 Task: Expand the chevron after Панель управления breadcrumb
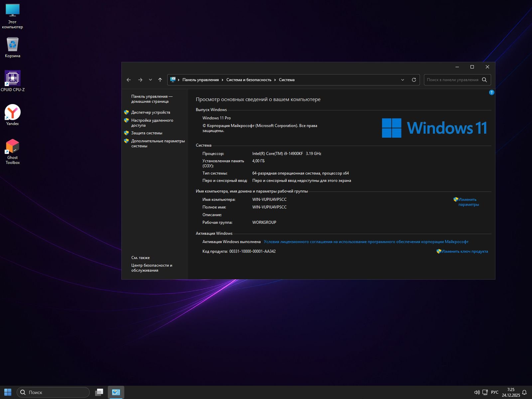pos(222,80)
